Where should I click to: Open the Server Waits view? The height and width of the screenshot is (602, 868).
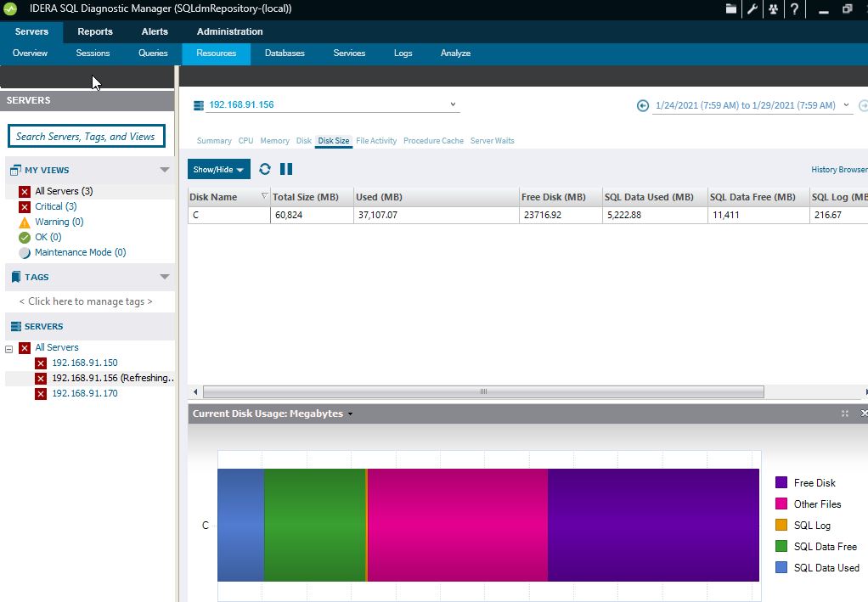(x=492, y=141)
